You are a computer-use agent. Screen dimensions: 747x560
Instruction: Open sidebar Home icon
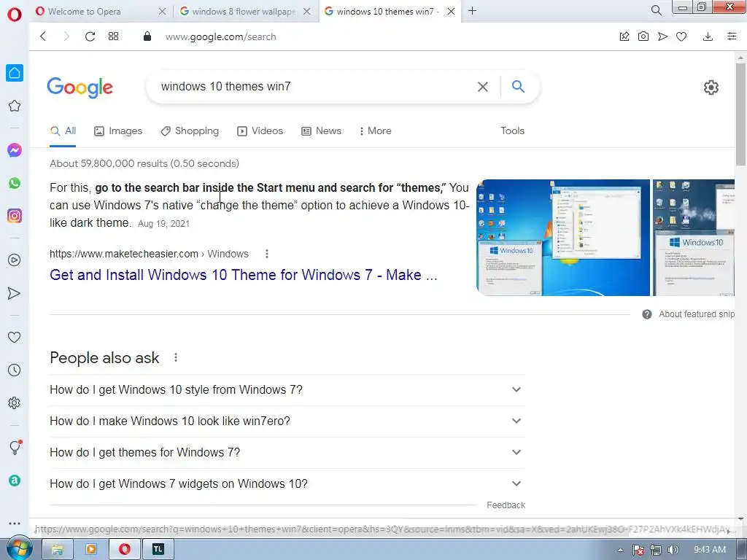tap(15, 73)
